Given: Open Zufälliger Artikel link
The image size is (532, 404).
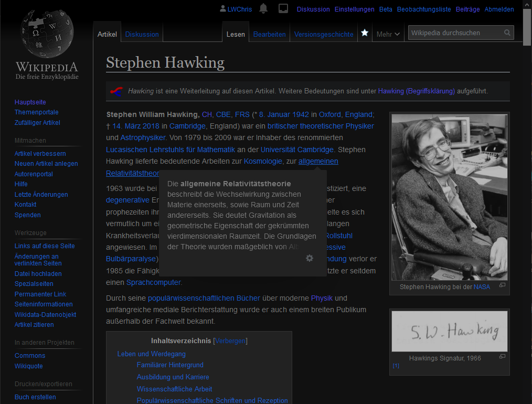Looking at the screenshot, I should point(37,122).
